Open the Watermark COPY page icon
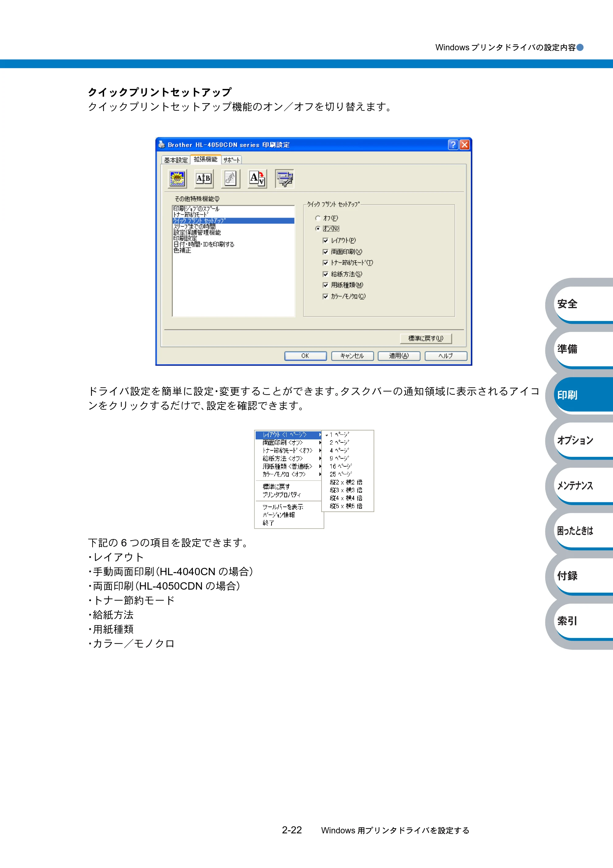 (230, 179)
